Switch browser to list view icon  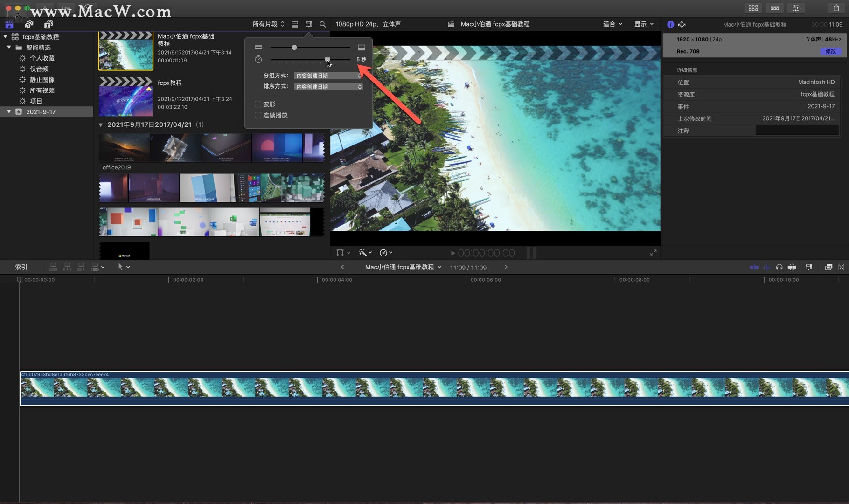pyautogui.click(x=295, y=24)
